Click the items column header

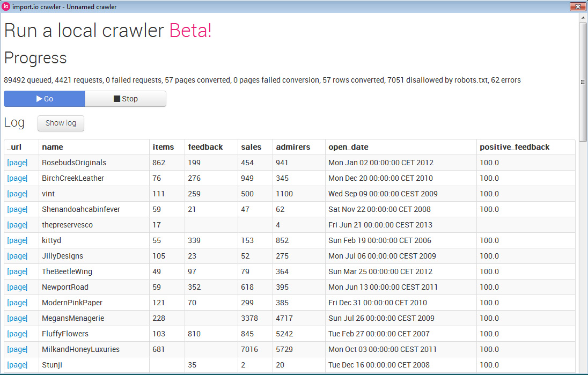tap(163, 147)
